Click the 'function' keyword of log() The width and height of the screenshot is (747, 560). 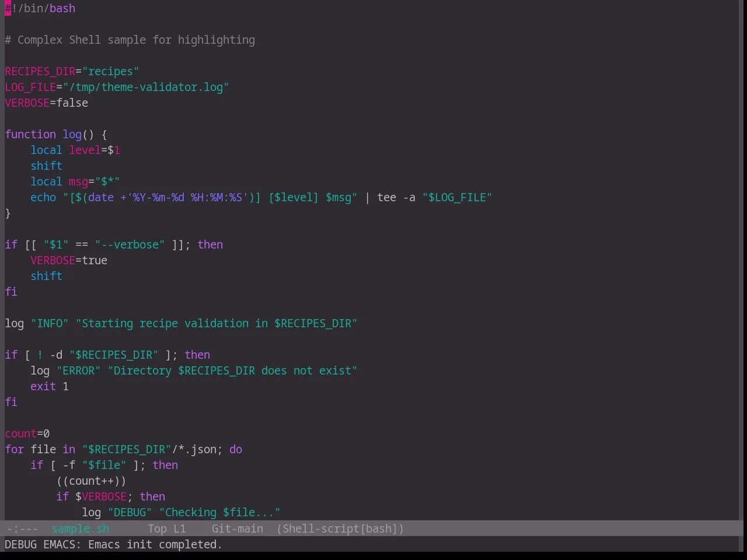(x=30, y=135)
